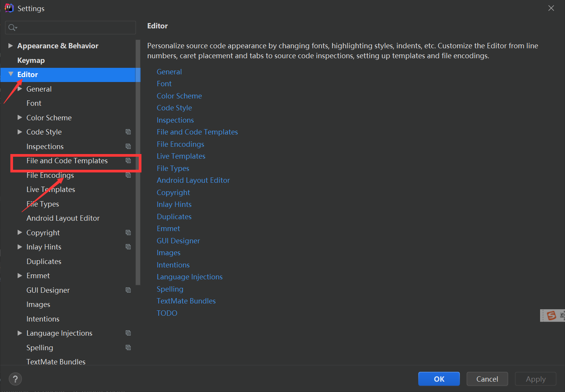
Task: Select Keymap in the settings sidebar
Action: [x=31, y=60]
